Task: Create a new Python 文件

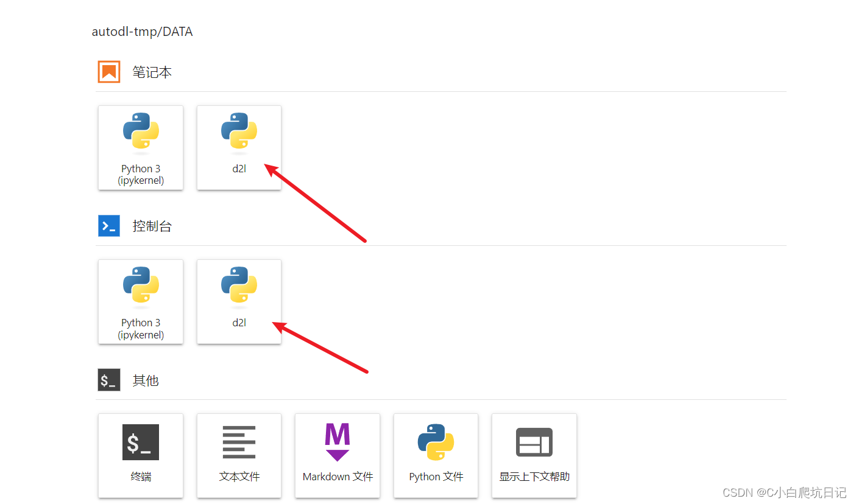Action: click(436, 456)
